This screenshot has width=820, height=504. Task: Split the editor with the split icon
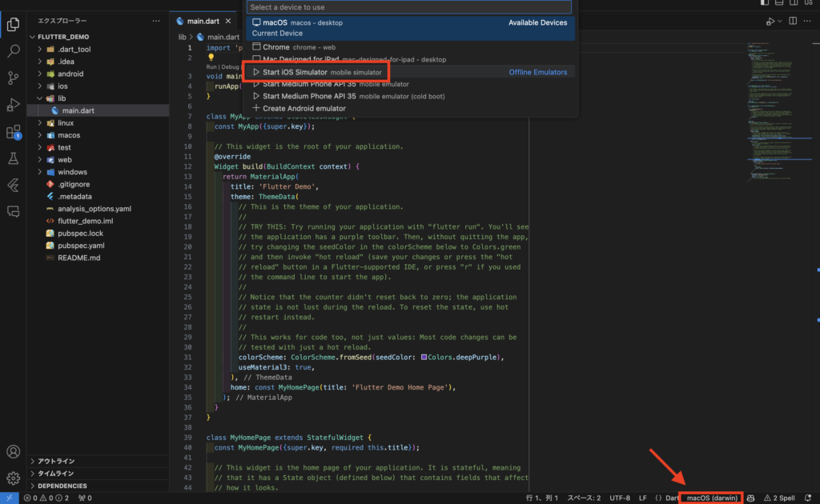pos(793,21)
